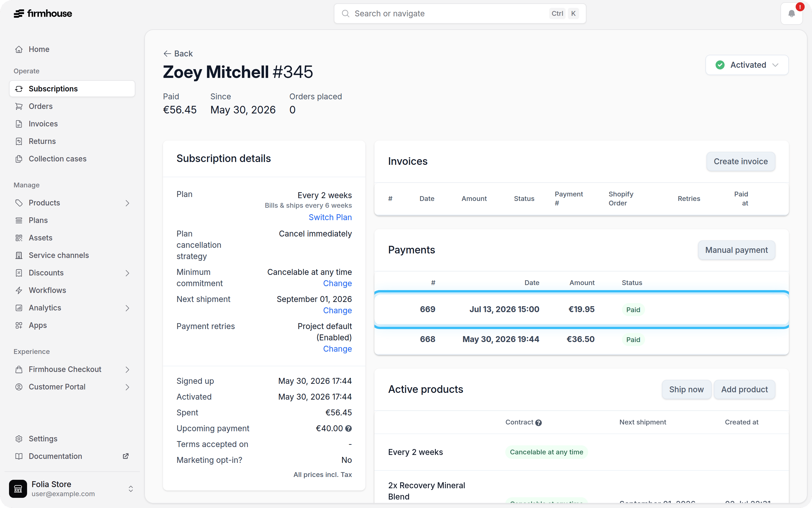Viewport: 812px width, 508px height.
Task: Click the Contract column help icon
Action: coord(538,423)
